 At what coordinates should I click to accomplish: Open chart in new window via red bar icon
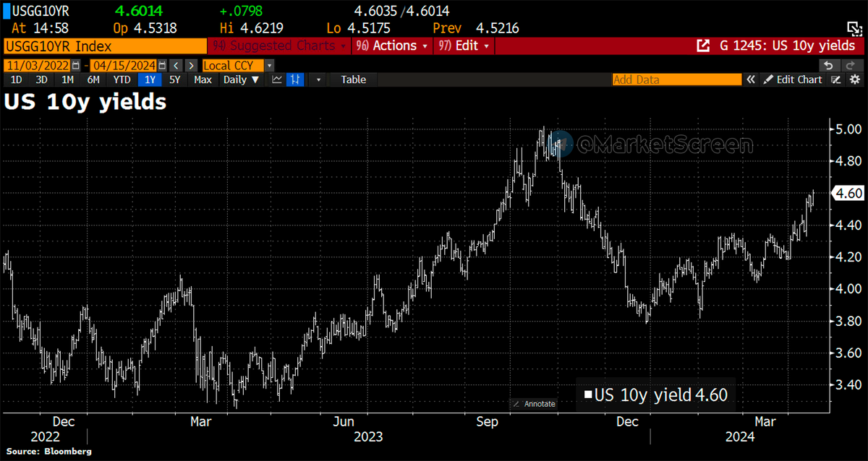click(x=703, y=46)
